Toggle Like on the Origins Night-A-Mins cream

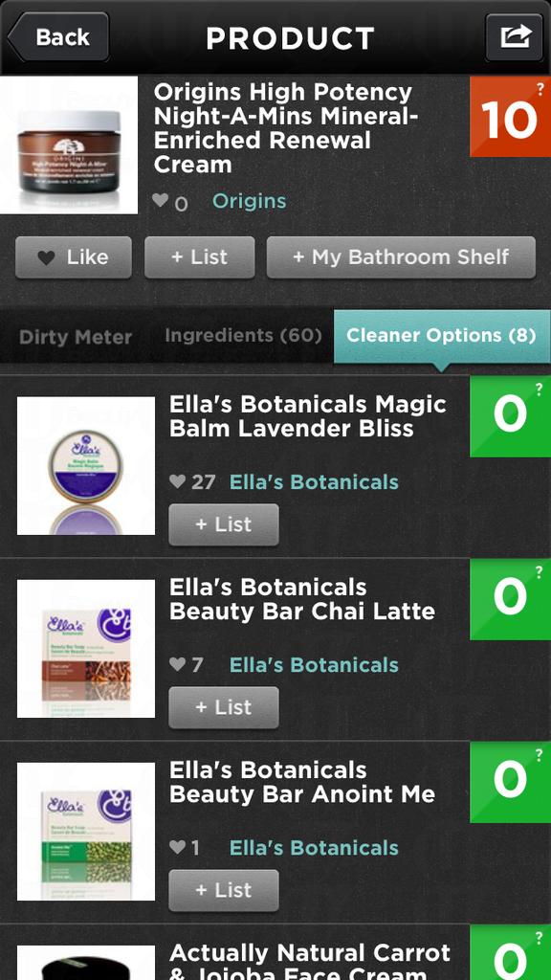point(74,256)
